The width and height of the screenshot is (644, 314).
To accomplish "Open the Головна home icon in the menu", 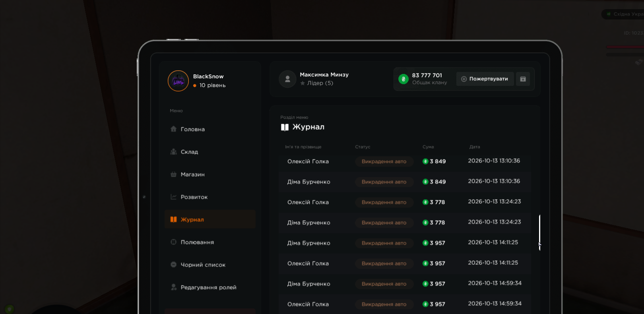I will tap(173, 129).
